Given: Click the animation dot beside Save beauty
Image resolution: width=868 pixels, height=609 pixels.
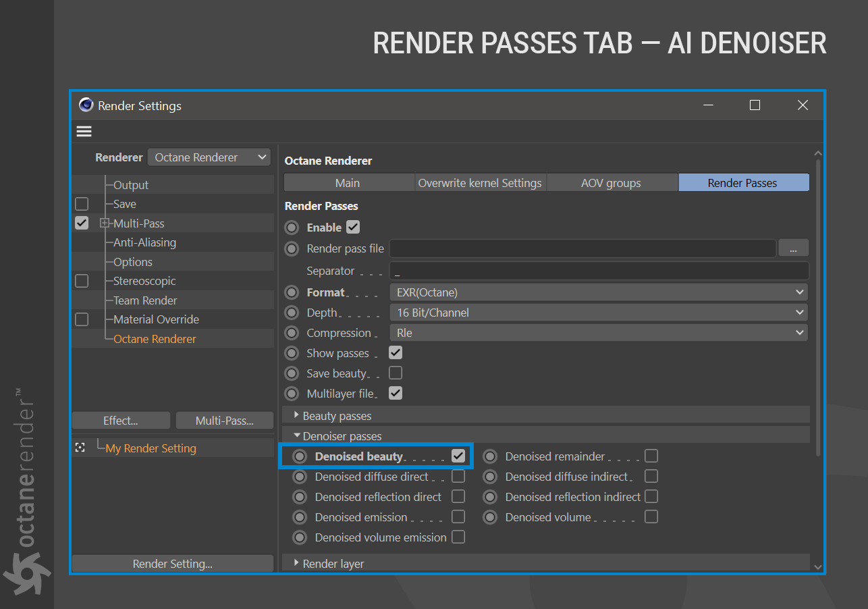Looking at the screenshot, I should click(x=292, y=373).
